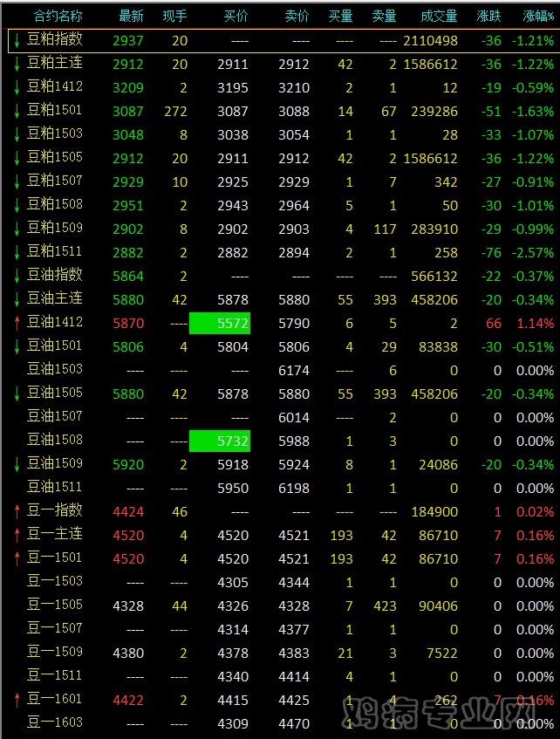The image size is (560, 739).
Task: Open the 豆粕1509 contract
Action: click(55, 228)
